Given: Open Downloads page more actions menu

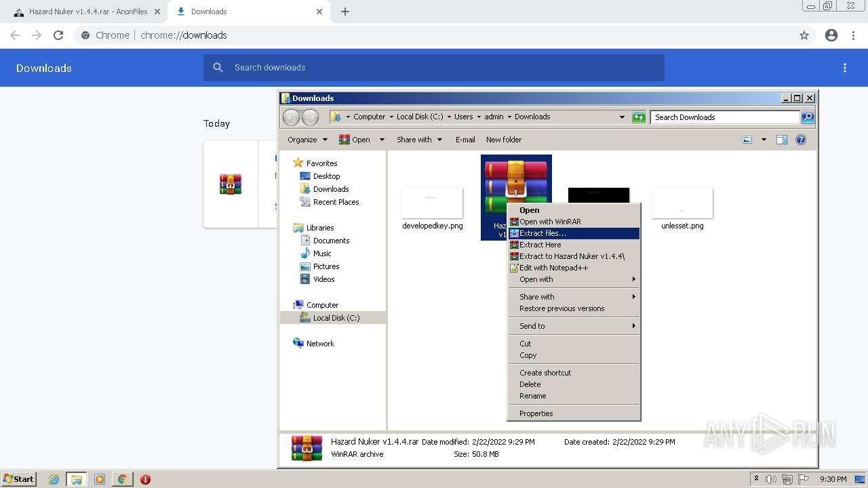Looking at the screenshot, I should click(x=845, y=68).
